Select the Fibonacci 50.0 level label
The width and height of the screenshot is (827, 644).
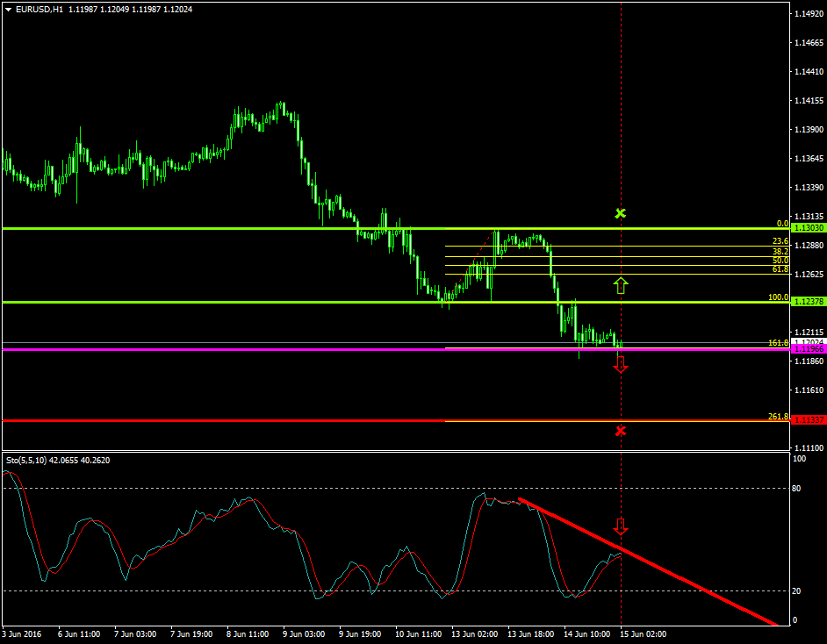pos(780,261)
